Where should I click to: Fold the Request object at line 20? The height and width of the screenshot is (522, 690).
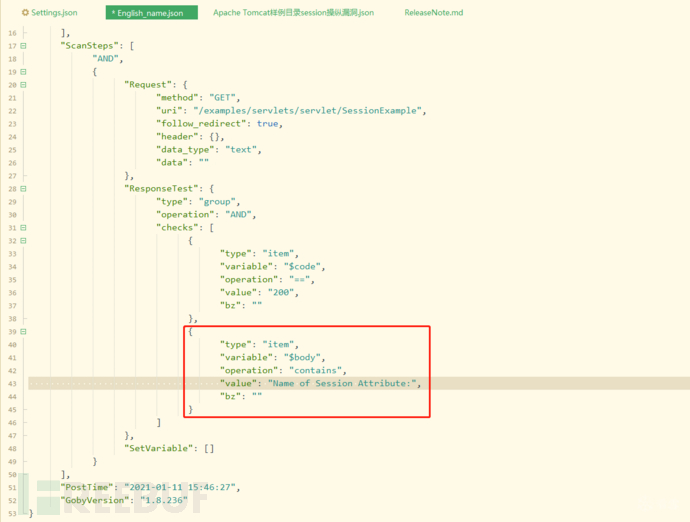tap(23, 85)
